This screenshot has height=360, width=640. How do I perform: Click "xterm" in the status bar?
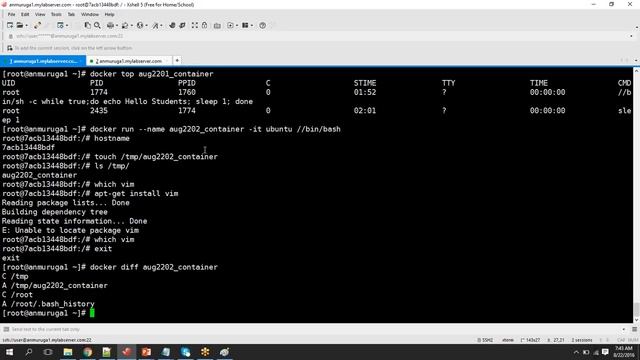[508, 340]
